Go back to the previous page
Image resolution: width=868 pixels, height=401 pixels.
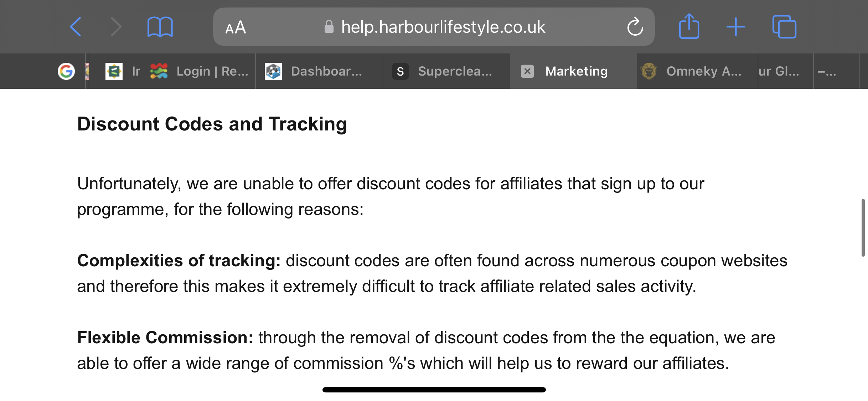pyautogui.click(x=76, y=27)
